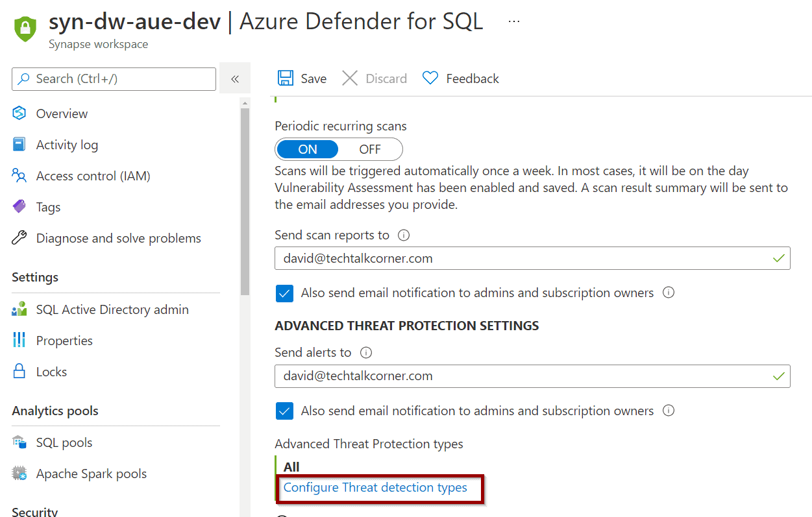This screenshot has width=812, height=517.
Task: Toggle scan reports admin notification checkbox
Action: coord(284,293)
